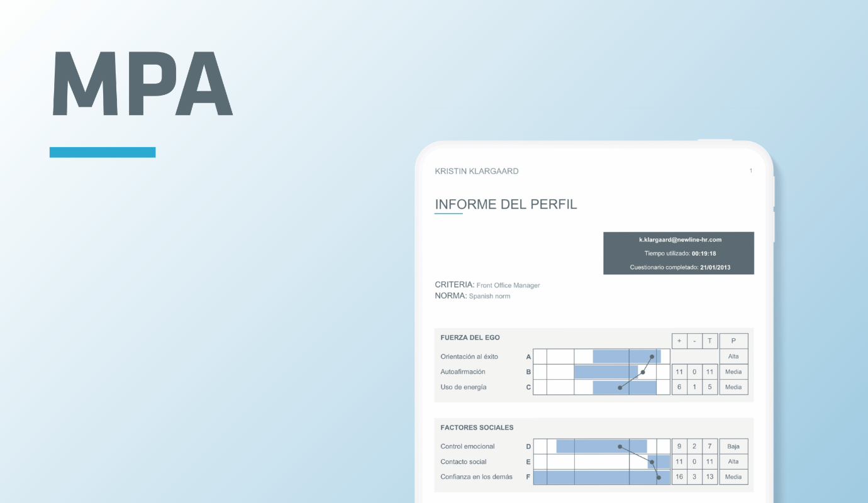This screenshot has width=868, height=503.
Task: Click the Alta cell for Orientación al éxito
Action: point(733,357)
